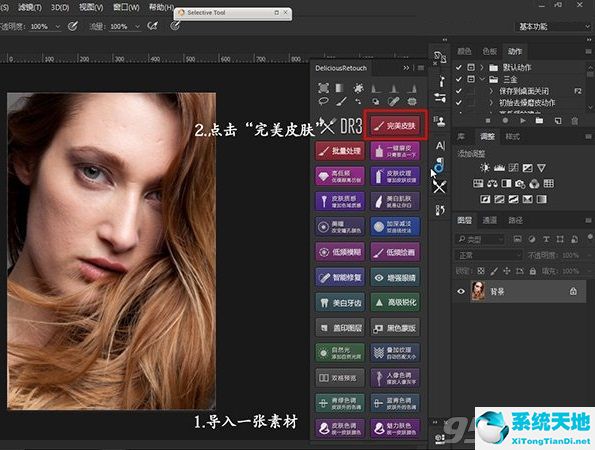595x450 pixels.
Task: Click the 智能修复 smart repair button
Action: pyautogui.click(x=340, y=277)
